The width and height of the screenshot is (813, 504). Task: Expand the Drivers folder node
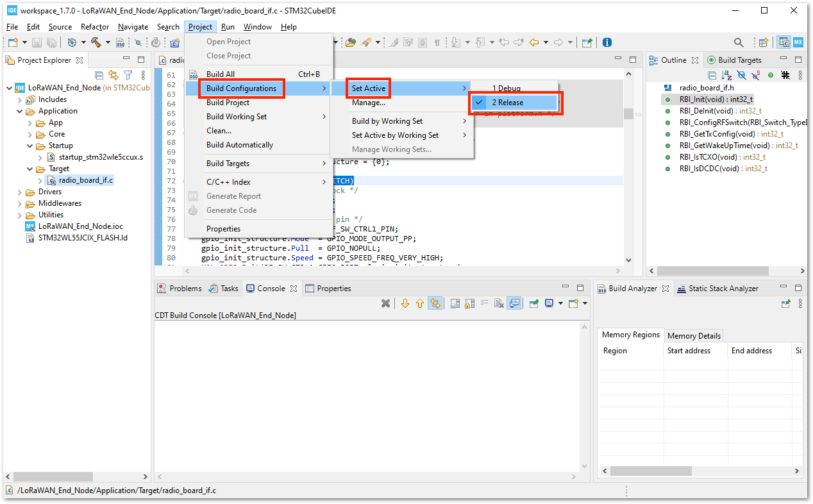point(19,192)
